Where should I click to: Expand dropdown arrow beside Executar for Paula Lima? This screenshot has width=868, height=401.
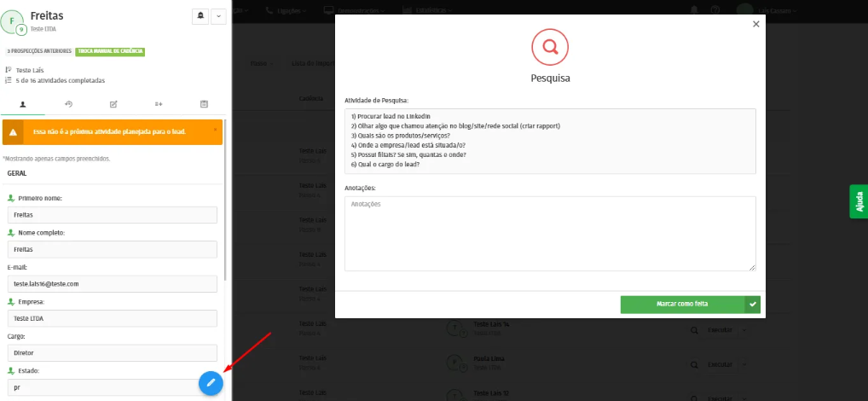click(744, 364)
